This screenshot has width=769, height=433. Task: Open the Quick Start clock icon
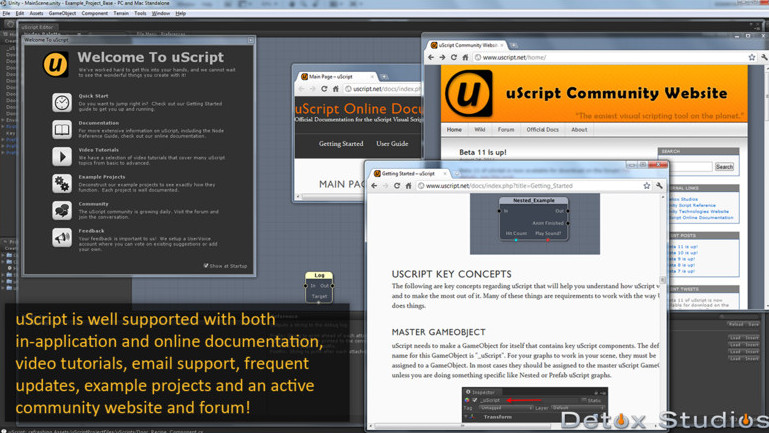62,102
